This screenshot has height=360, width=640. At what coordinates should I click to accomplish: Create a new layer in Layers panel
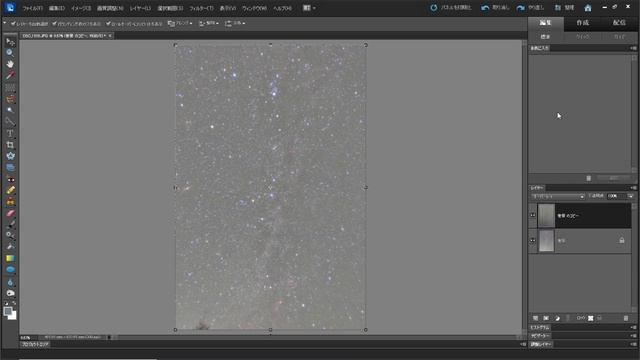point(536,318)
